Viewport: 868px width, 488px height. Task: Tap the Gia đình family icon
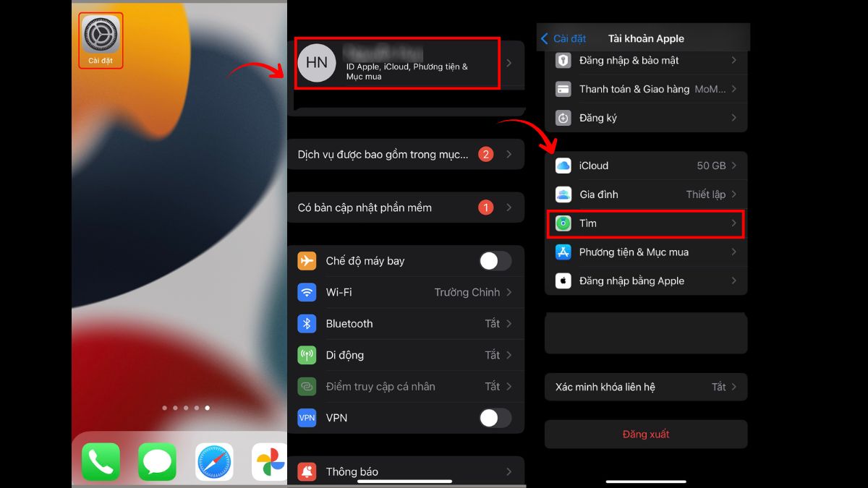click(563, 194)
